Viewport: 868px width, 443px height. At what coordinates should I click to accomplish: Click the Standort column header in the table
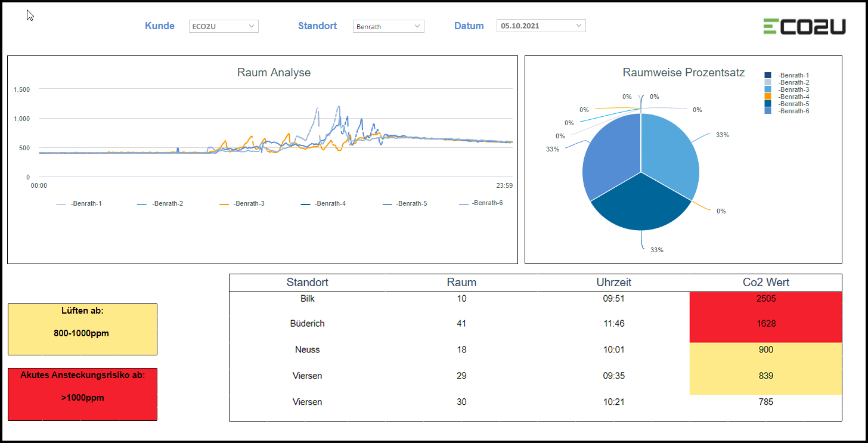click(x=307, y=283)
